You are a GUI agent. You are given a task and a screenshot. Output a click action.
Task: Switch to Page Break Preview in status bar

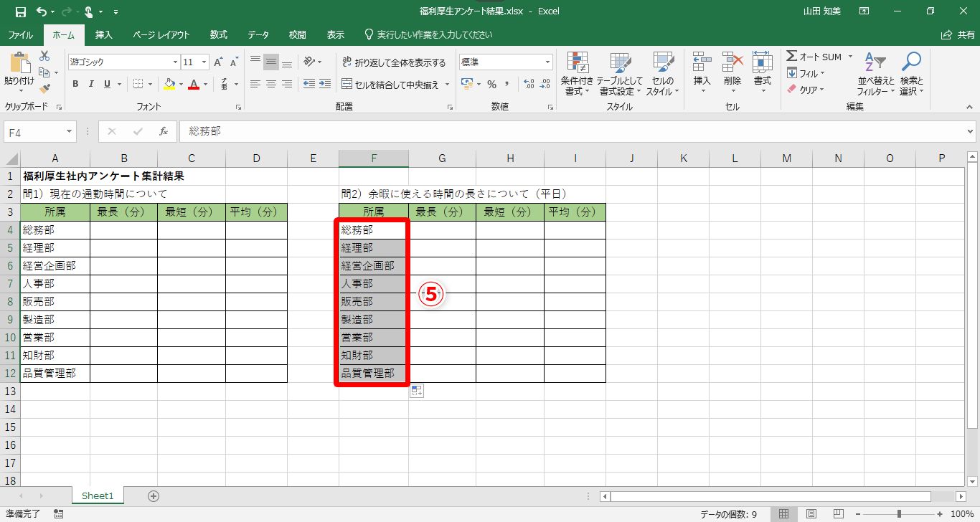837,514
